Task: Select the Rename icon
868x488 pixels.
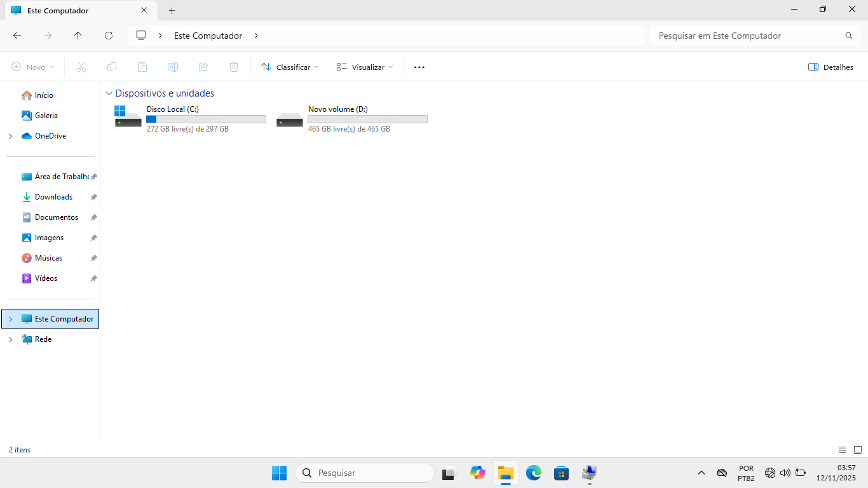Action: [x=173, y=67]
